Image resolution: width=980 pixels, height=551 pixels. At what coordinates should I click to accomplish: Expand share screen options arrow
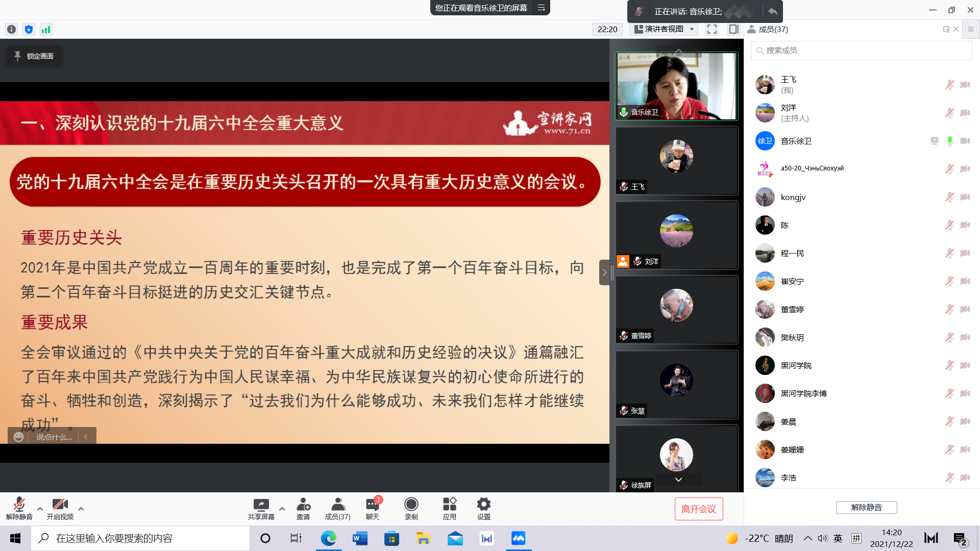pyautogui.click(x=282, y=509)
